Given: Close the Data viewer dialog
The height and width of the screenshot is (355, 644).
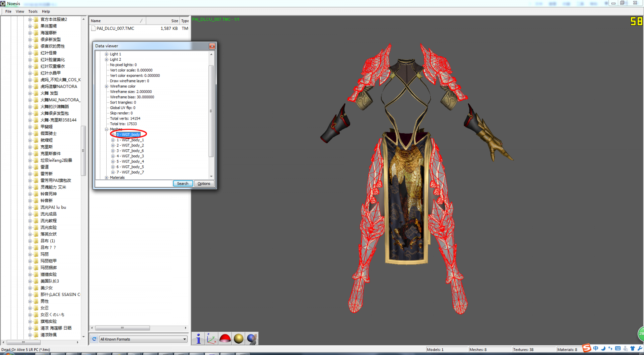Looking at the screenshot, I should [x=212, y=46].
